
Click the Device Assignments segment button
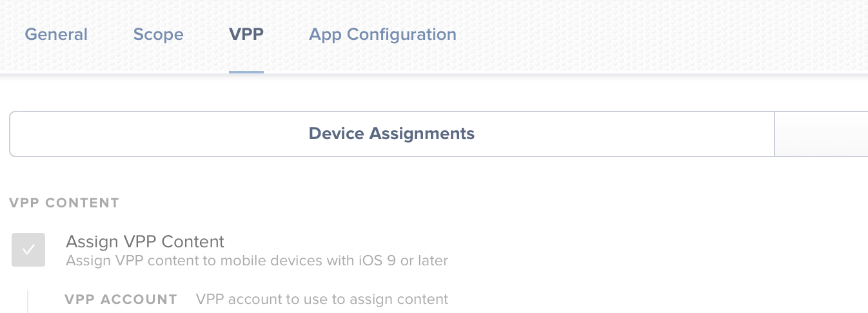tap(391, 134)
